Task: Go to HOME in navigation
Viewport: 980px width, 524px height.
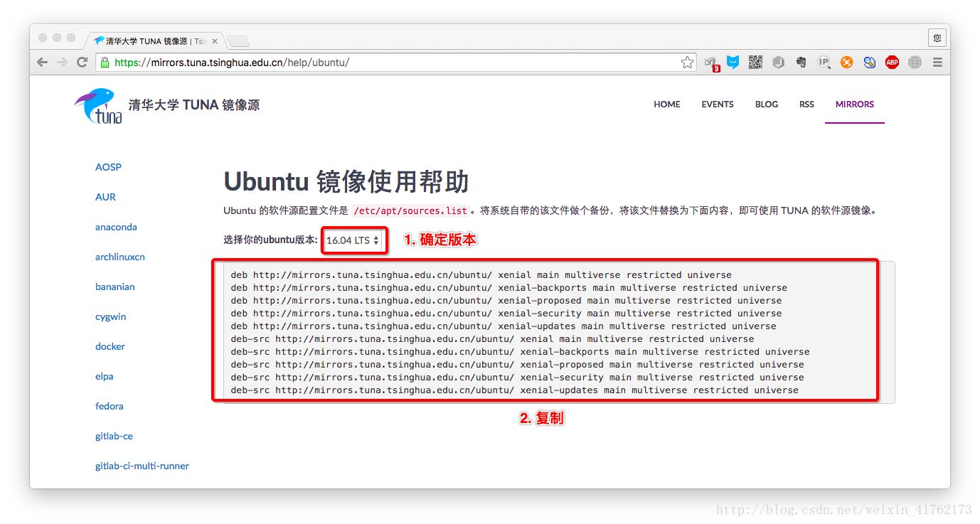Action: (667, 105)
